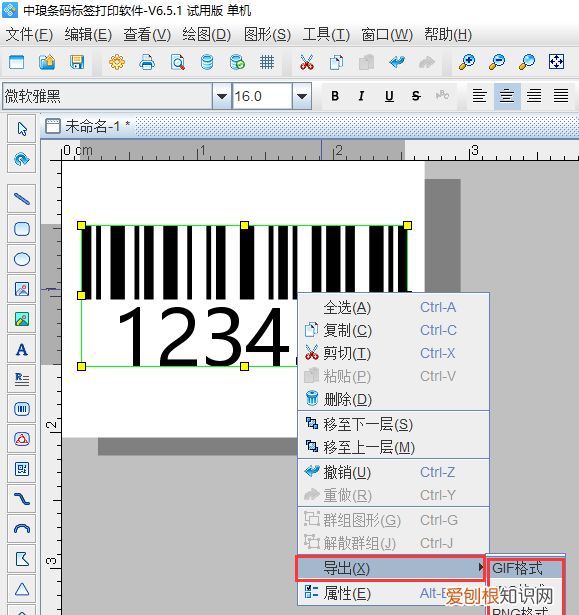The width and height of the screenshot is (579, 615).
Task: Switch to the 未命名-1 document tab
Action: click(x=88, y=126)
